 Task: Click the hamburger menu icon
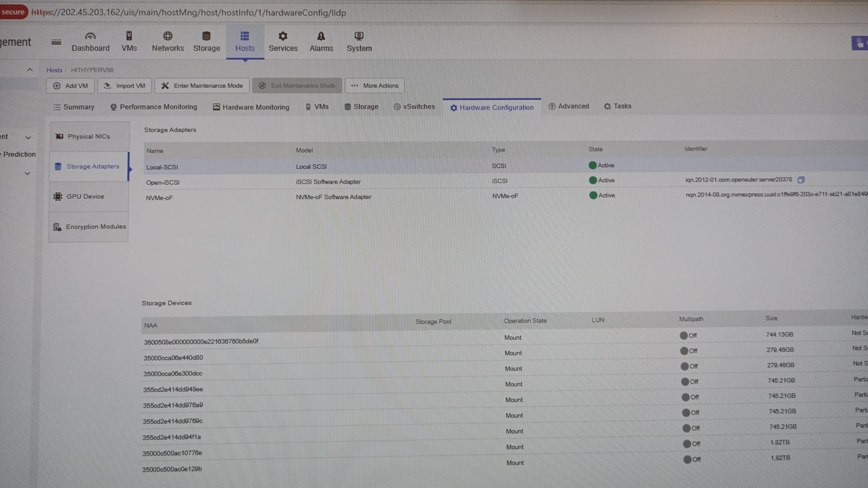[x=56, y=42]
